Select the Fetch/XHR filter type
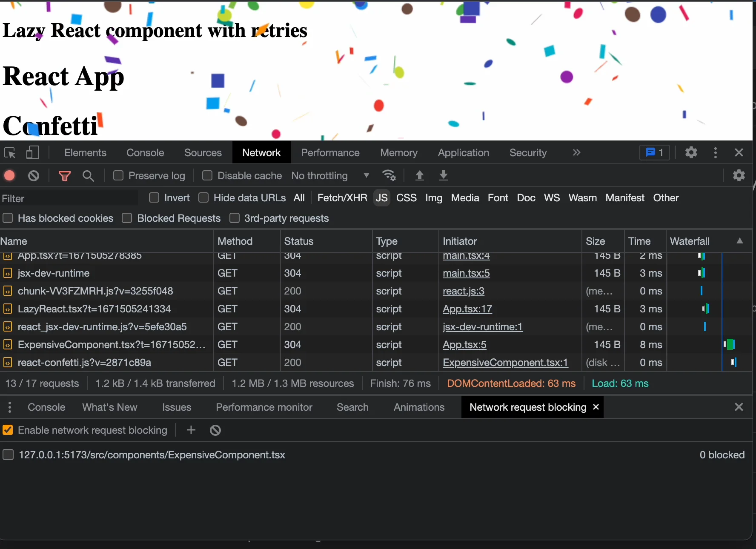Screen dimensions: 756x549 pyautogui.click(x=342, y=198)
